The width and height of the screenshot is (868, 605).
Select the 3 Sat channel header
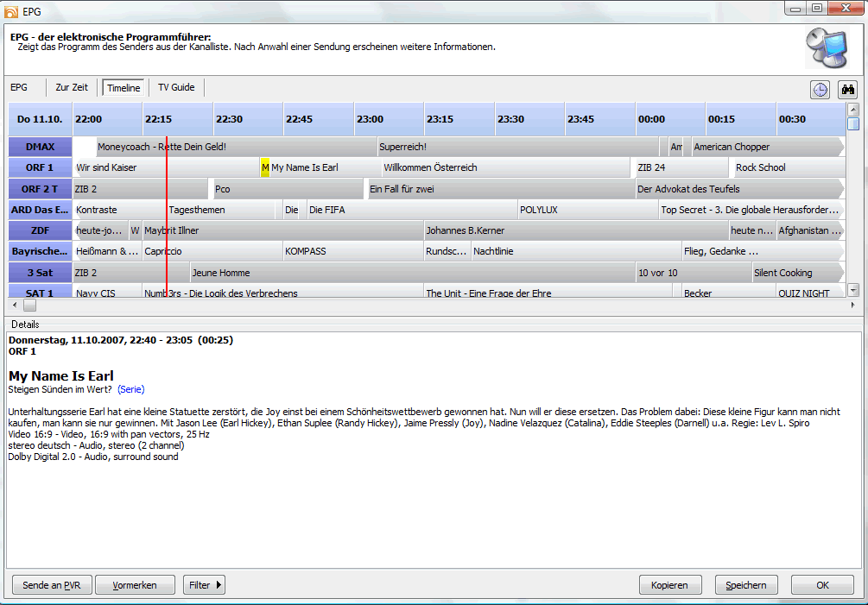pos(40,273)
